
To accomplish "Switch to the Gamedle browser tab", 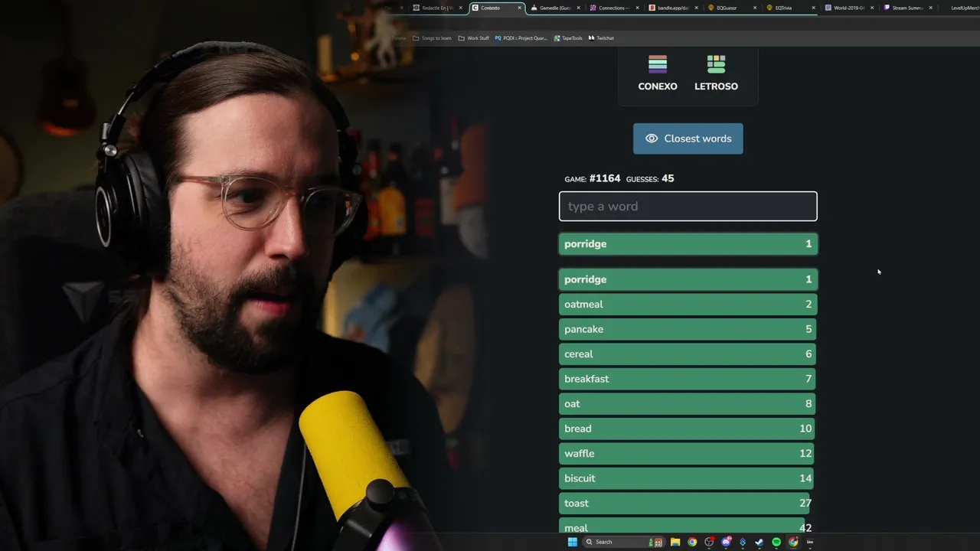I will (x=555, y=8).
